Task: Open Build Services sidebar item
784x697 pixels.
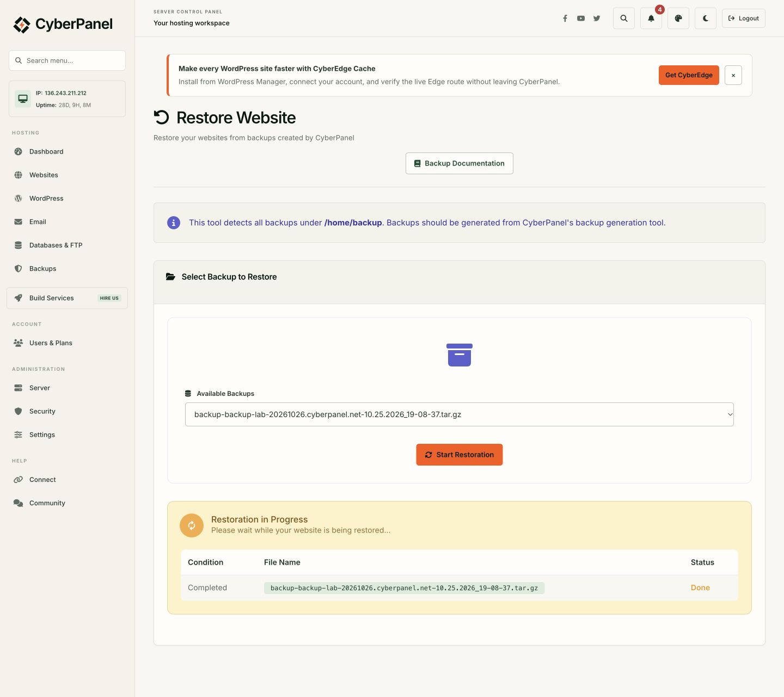Action: (x=67, y=298)
